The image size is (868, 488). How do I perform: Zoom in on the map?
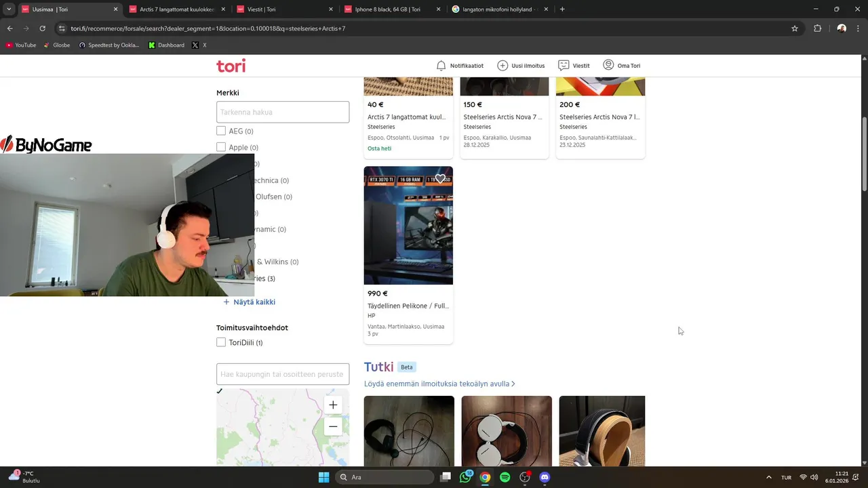[333, 405]
